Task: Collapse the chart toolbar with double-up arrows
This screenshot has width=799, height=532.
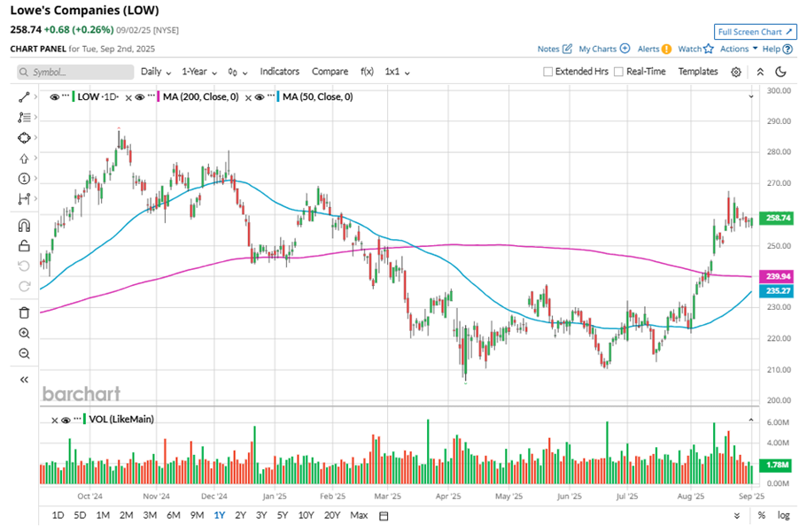Action: tap(760, 72)
